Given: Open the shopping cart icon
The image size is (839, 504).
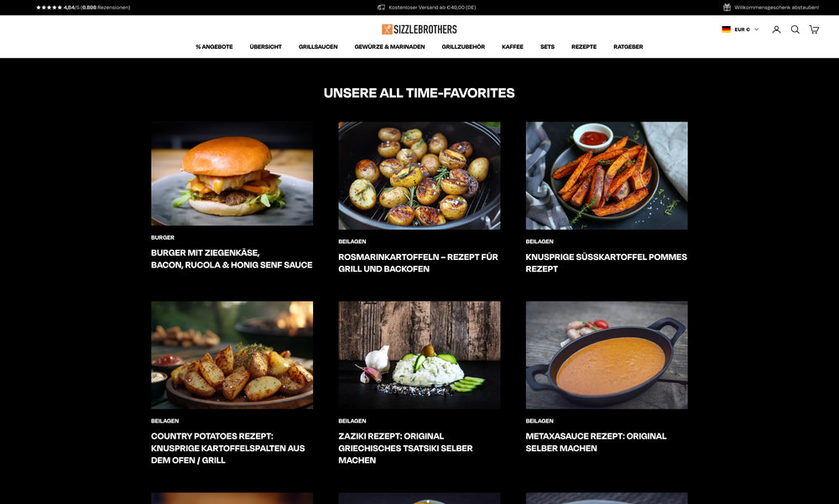Looking at the screenshot, I should (814, 29).
